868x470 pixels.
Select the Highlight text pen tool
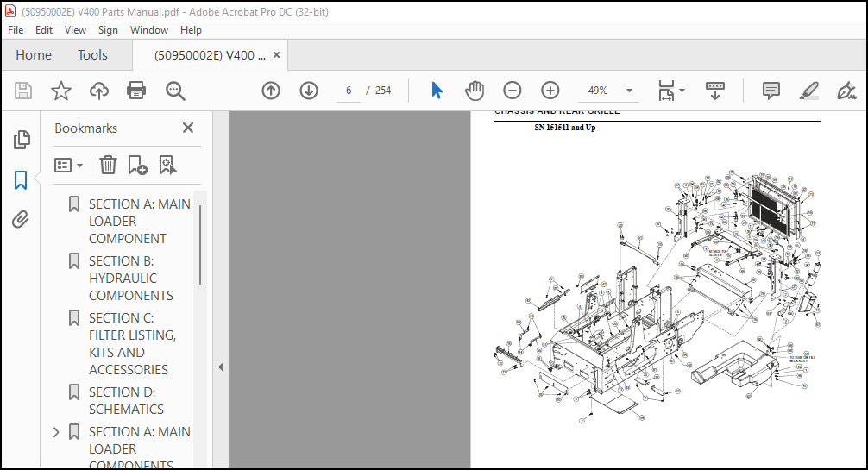(809, 91)
